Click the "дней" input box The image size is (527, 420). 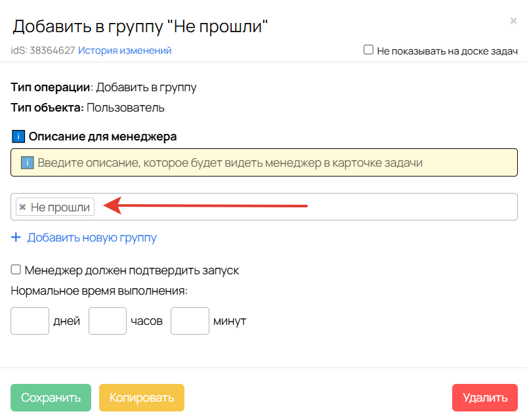(x=30, y=321)
